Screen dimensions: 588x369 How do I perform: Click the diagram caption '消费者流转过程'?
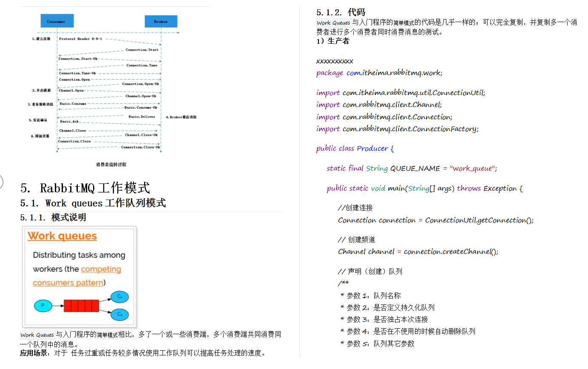111,164
